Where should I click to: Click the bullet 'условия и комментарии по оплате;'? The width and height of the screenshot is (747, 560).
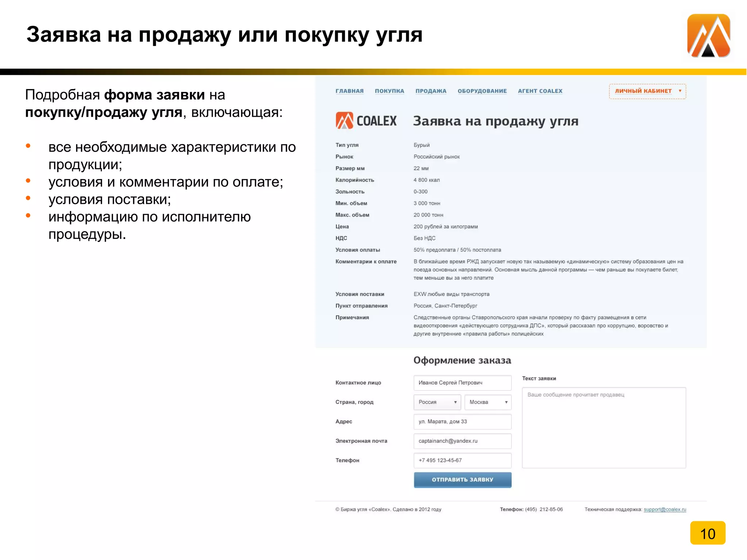(166, 182)
